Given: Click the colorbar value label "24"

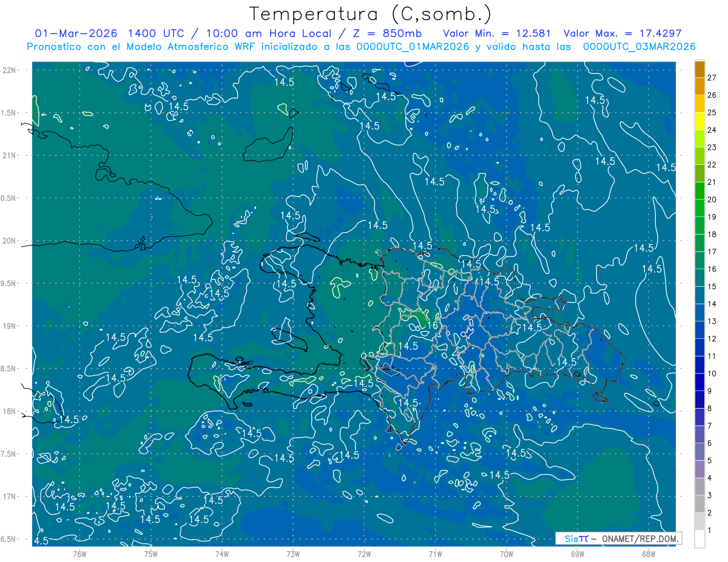Looking at the screenshot, I should 712,130.
